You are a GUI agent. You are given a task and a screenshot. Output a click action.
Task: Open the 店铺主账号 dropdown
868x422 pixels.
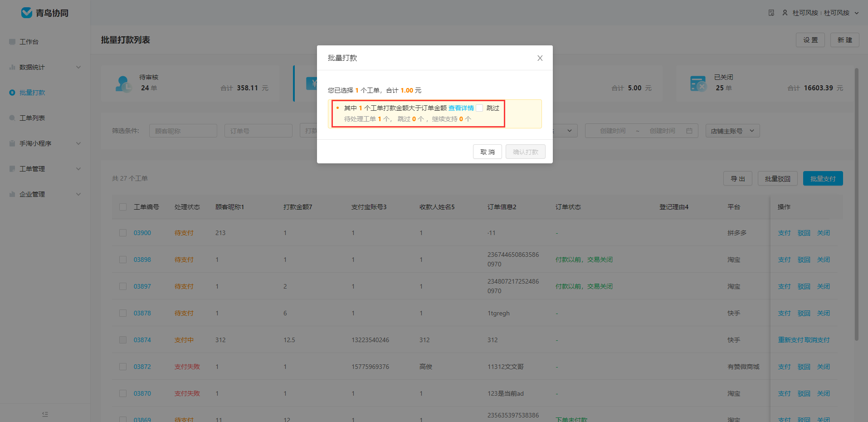[732, 131]
